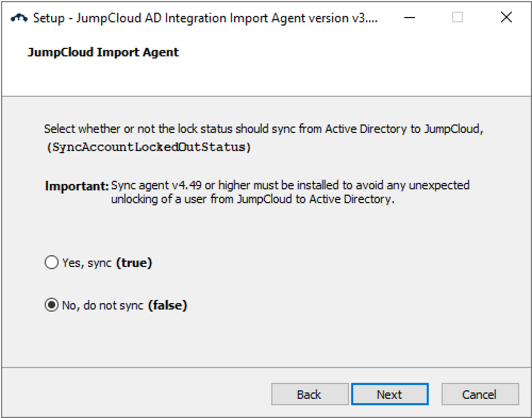Image resolution: width=532 pixels, height=418 pixels.
Task: Go back to the previous setup step
Action: click(310, 395)
